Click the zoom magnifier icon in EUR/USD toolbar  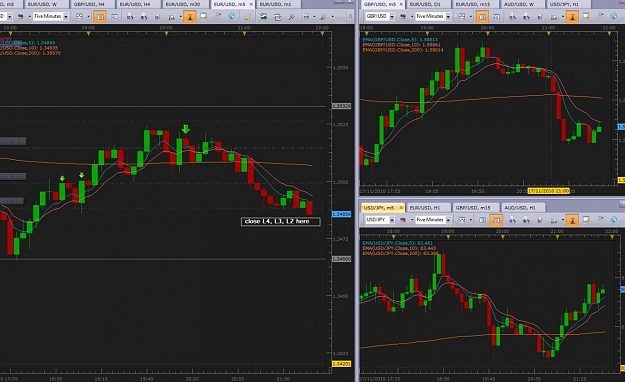pyautogui.click(x=171, y=17)
